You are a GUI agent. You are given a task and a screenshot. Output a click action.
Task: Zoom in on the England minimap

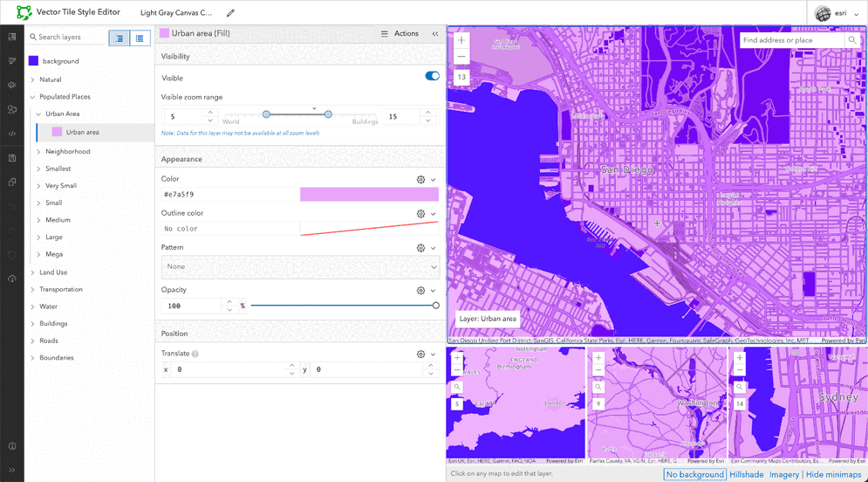pyautogui.click(x=457, y=358)
